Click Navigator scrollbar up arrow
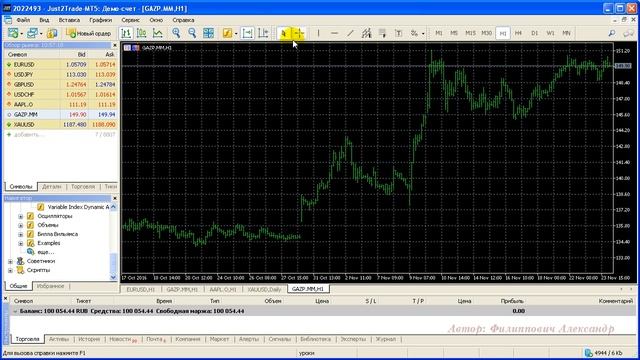Viewport: 640px width, 360px height. [x=113, y=207]
